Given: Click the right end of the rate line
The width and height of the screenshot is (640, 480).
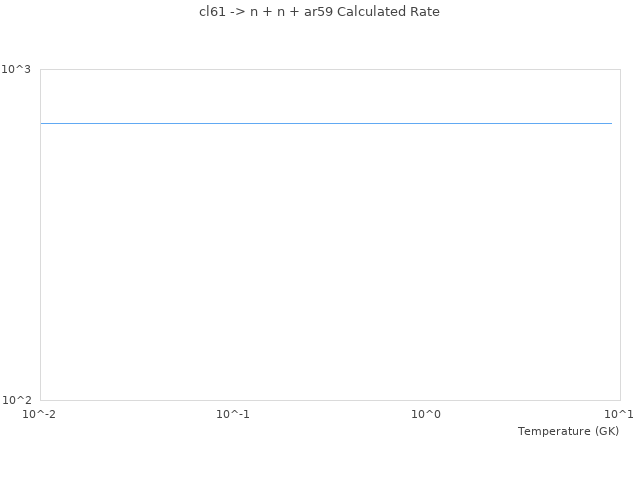Looking at the screenshot, I should [610, 123].
